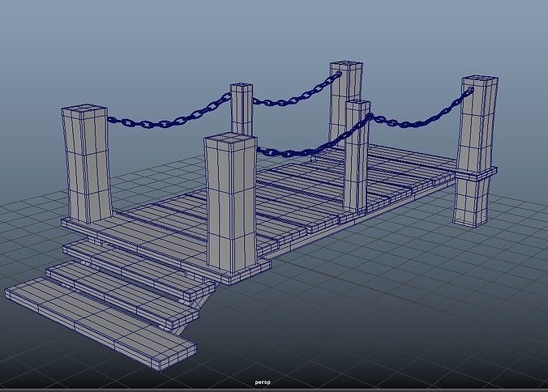Select the lowest stair step plank
548x392 pixels.
pos(101,323)
